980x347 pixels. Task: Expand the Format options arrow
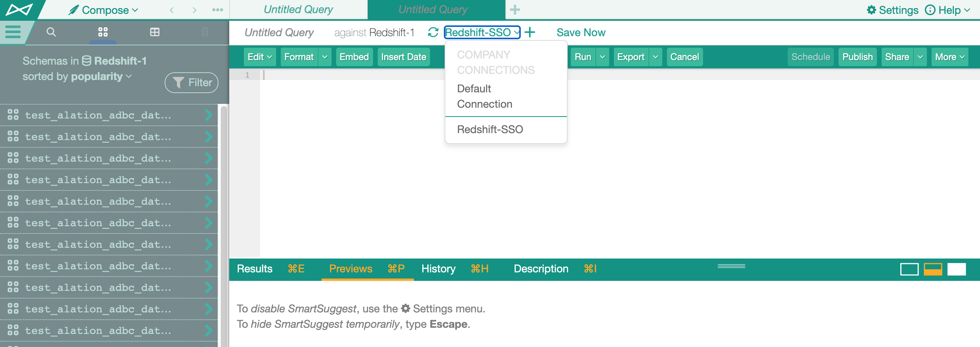325,57
